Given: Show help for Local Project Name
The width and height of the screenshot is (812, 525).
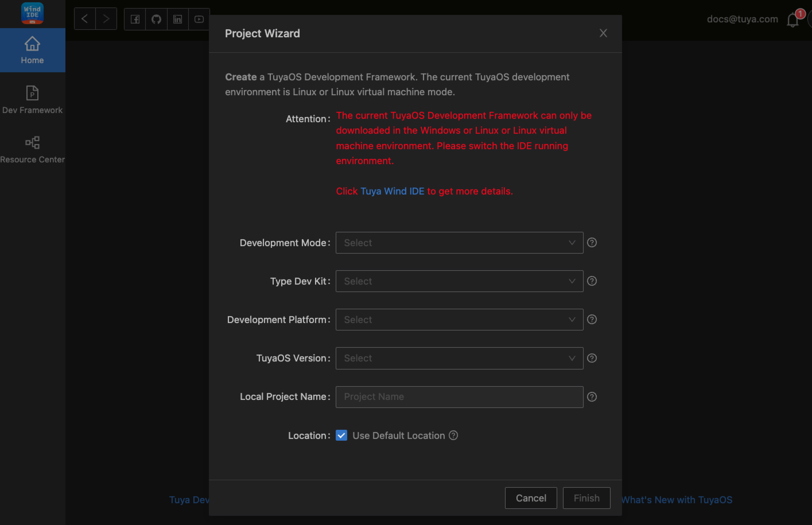Looking at the screenshot, I should tap(592, 397).
